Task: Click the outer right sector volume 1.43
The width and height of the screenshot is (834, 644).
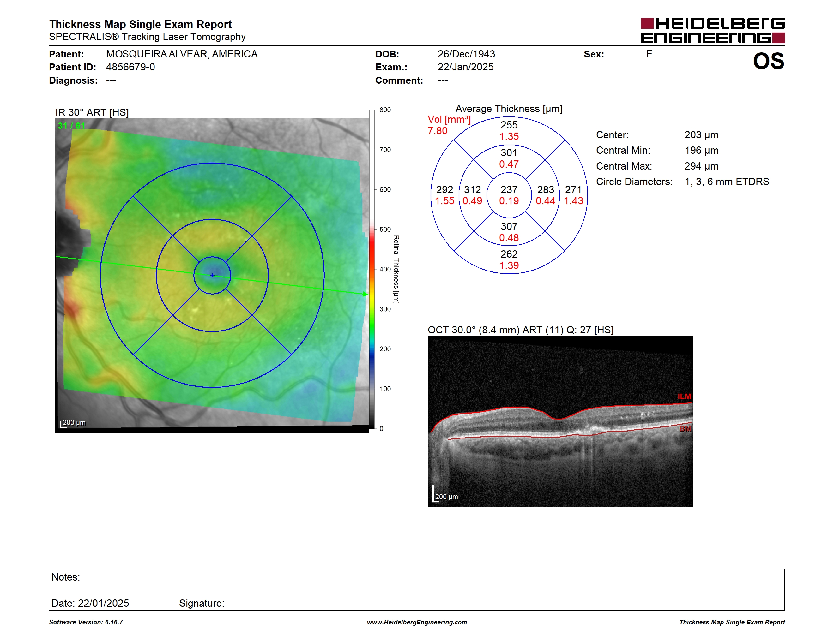Action: tap(574, 201)
